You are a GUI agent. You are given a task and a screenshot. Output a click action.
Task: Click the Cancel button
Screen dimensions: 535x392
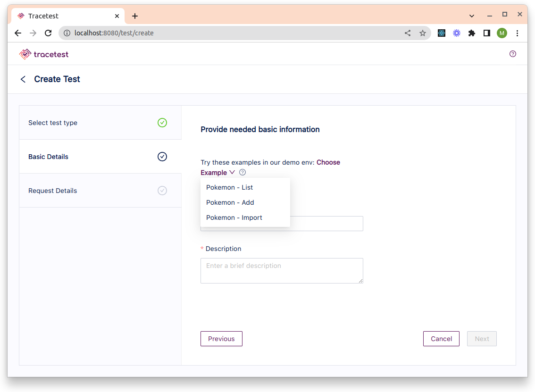pos(441,339)
